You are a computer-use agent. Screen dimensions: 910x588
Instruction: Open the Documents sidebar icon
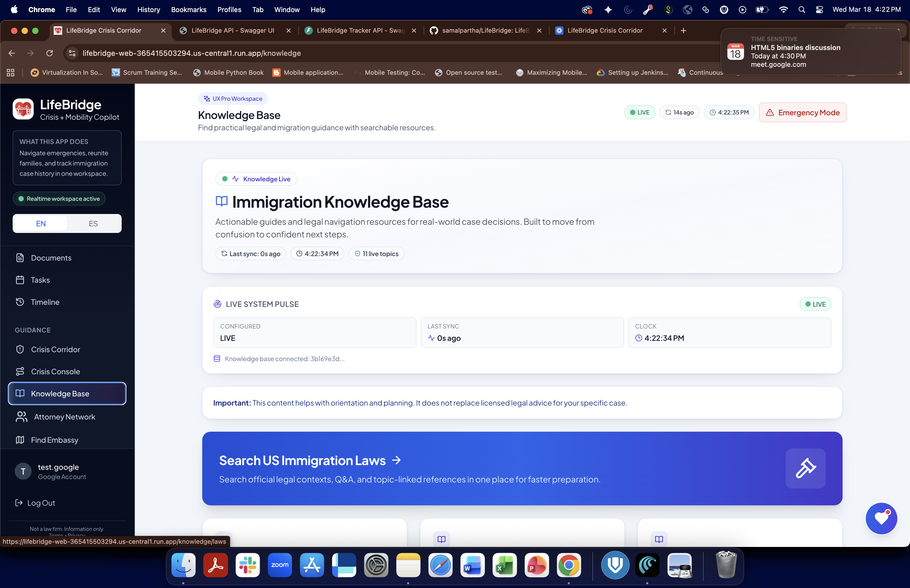click(20, 258)
